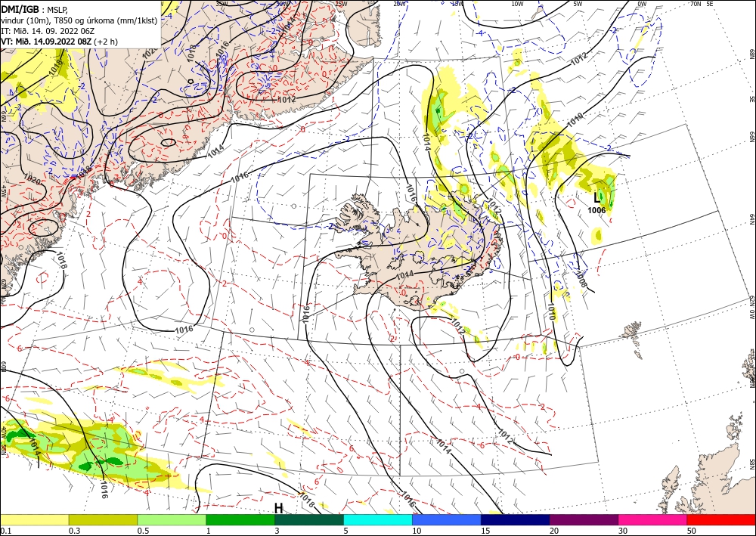The width and height of the screenshot is (756, 536).
Task: Click the "1006" pressure value under L
Action: pos(596,209)
